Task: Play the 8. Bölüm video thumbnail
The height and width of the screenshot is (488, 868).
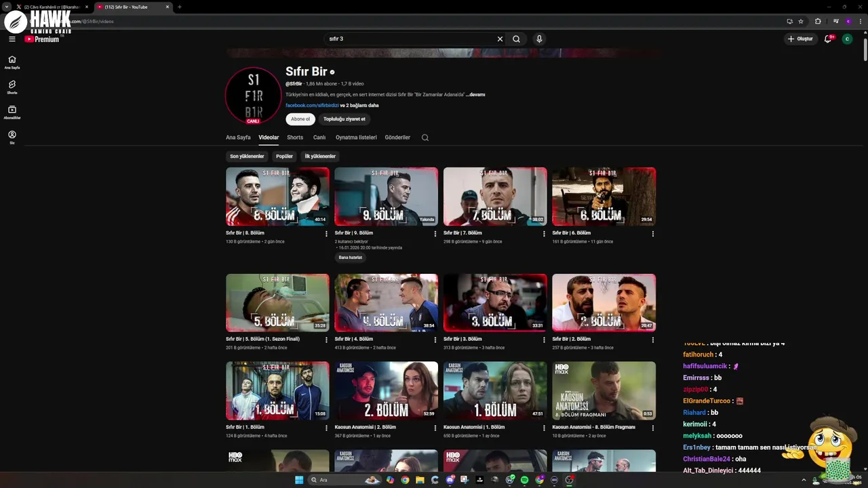Action: [x=277, y=197]
